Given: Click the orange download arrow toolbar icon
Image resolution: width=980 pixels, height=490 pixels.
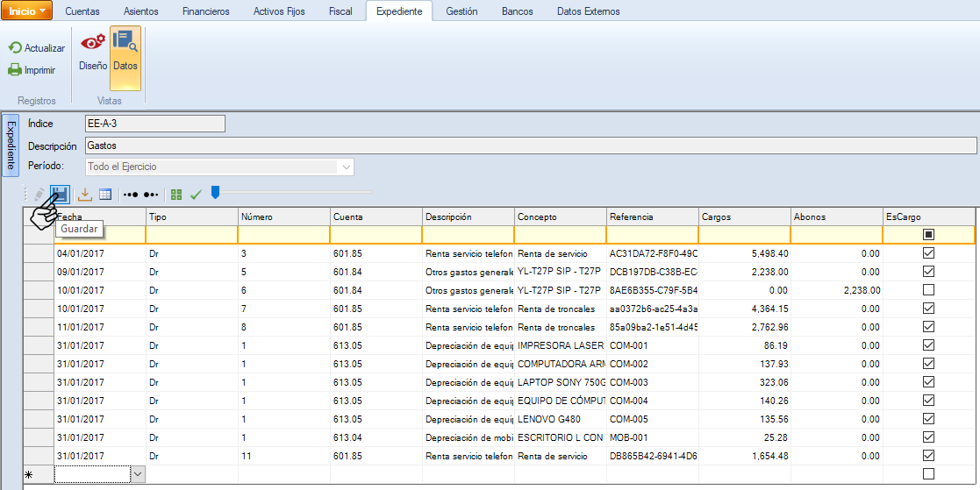Looking at the screenshot, I should tap(85, 194).
